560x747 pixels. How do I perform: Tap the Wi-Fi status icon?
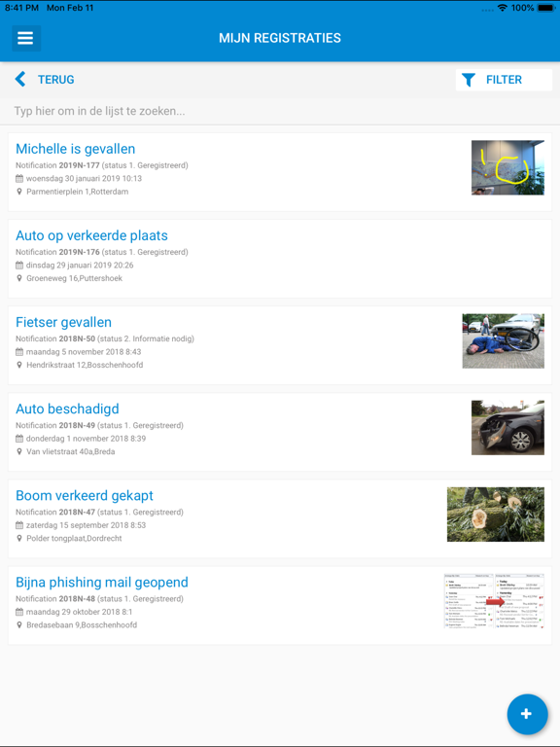pos(502,8)
